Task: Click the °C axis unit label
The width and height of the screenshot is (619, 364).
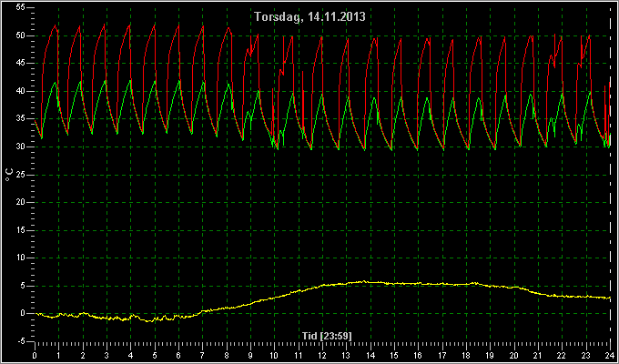Action: 9,175
